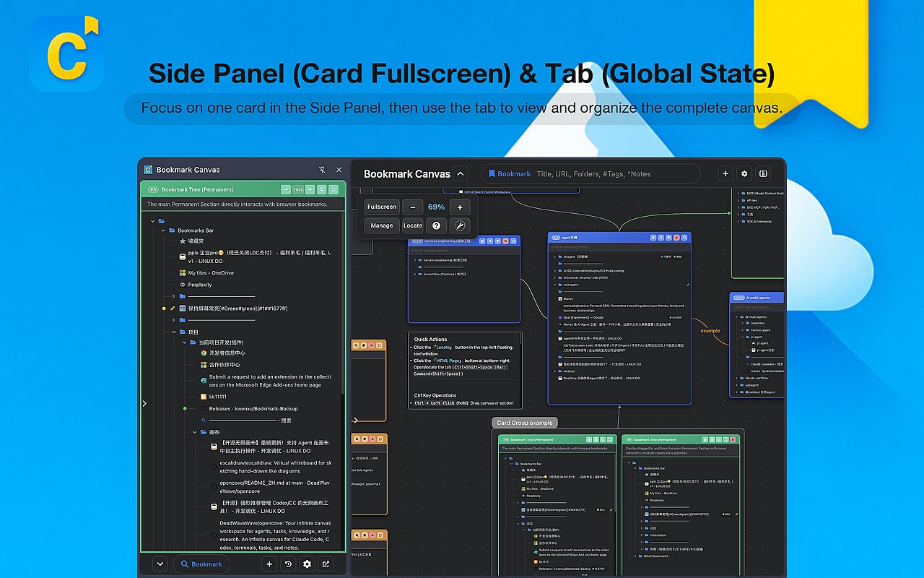Click the blue Bookmark search mode label
924x578 pixels.
[510, 173]
